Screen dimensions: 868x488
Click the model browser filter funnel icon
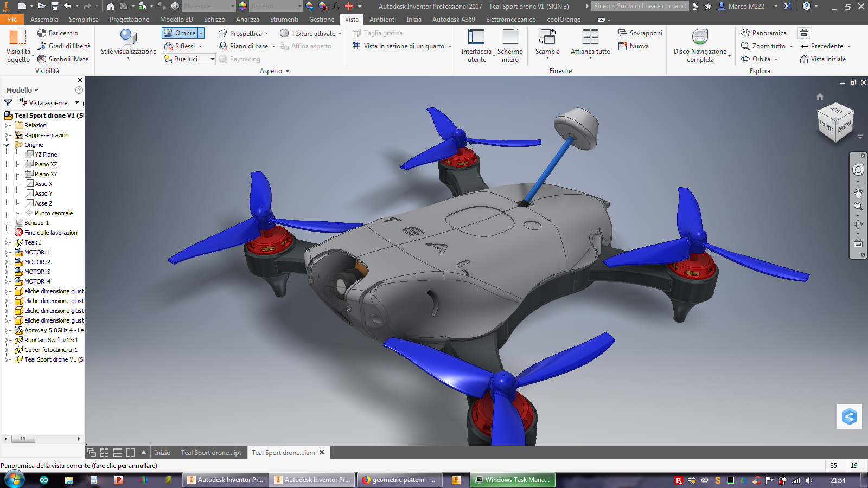8,102
